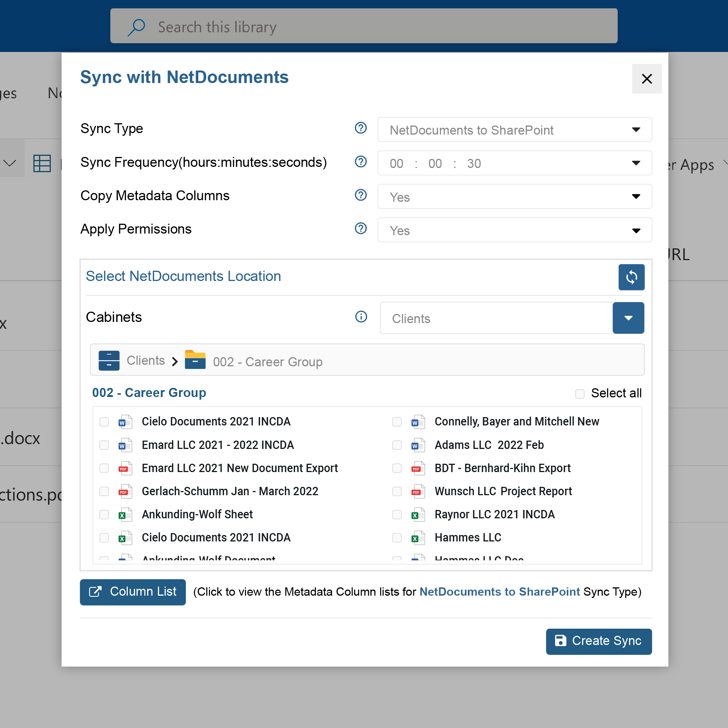Screen dimensions: 728x728
Task: Click the Gerlach-Schumm Jan - March 2022 name
Action: point(230,491)
